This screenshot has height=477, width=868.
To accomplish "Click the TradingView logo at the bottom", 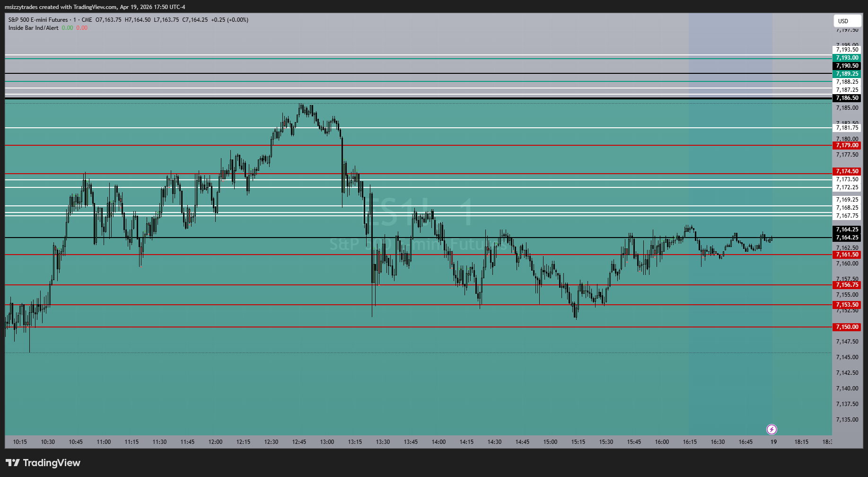I will (x=43, y=463).
